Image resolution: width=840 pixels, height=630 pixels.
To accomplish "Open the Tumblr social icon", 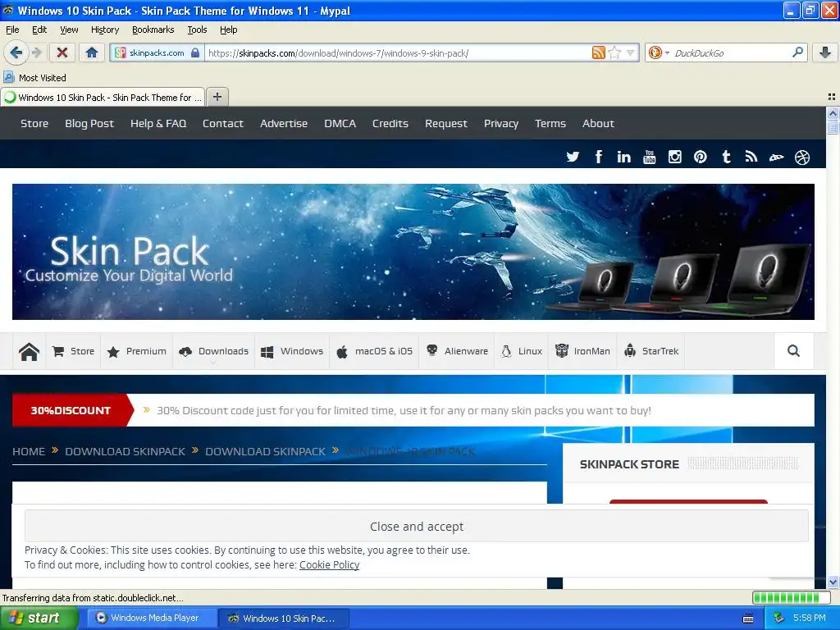I will pyautogui.click(x=726, y=157).
